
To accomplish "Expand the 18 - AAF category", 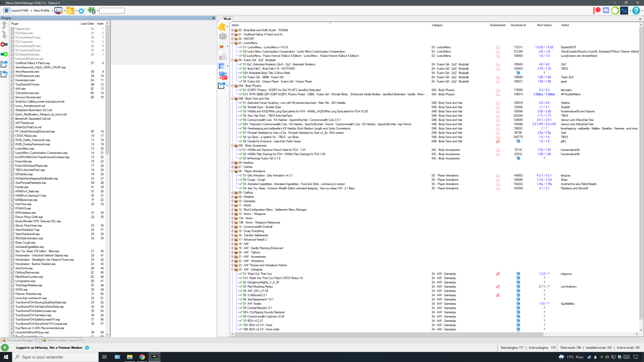I will point(232,244).
